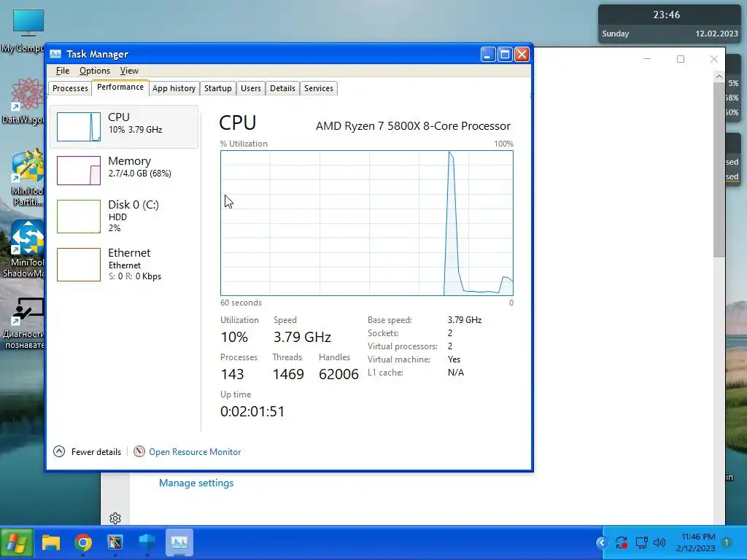Open the notification count badge

click(727, 542)
